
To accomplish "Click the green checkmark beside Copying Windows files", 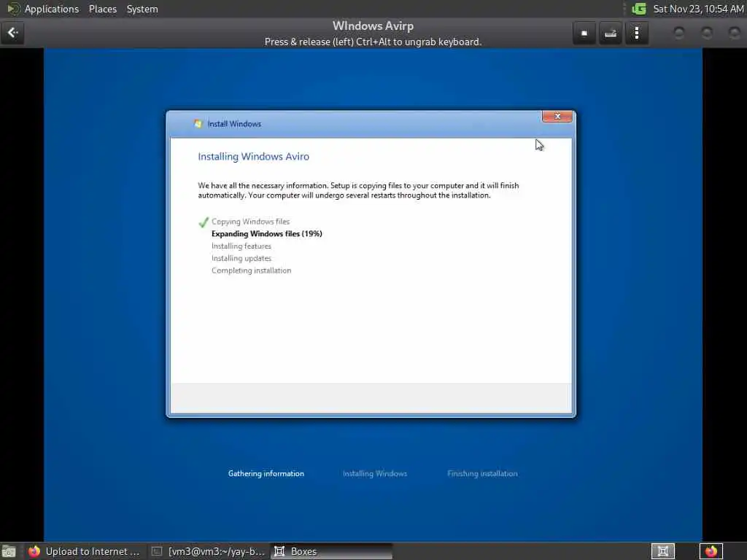I will click(x=204, y=222).
